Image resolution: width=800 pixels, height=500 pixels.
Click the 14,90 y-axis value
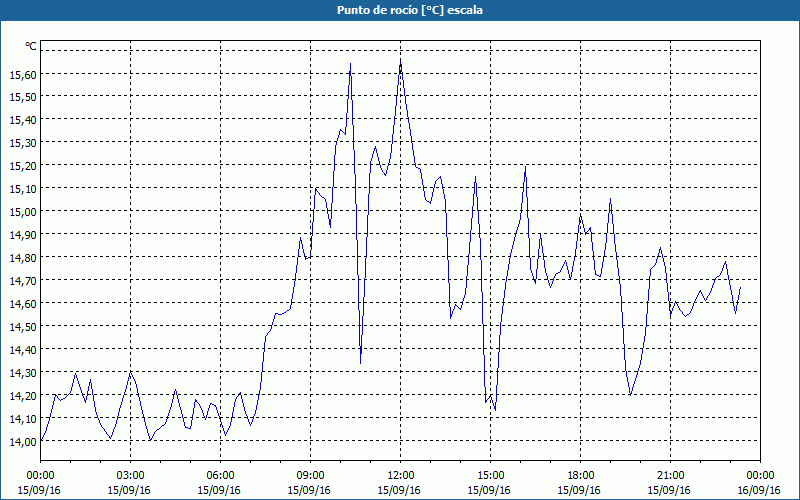(x=23, y=235)
